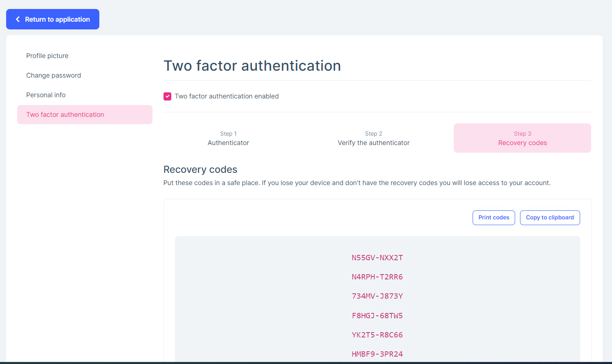The width and height of the screenshot is (612, 364).
Task: Click the recovery code N55GV-NXX2T
Action: pyautogui.click(x=377, y=258)
